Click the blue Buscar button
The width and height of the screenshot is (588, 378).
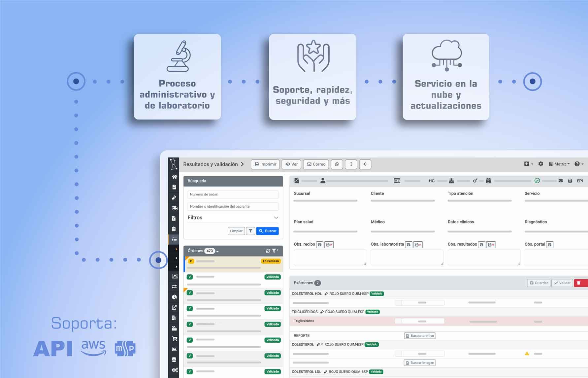[268, 231]
